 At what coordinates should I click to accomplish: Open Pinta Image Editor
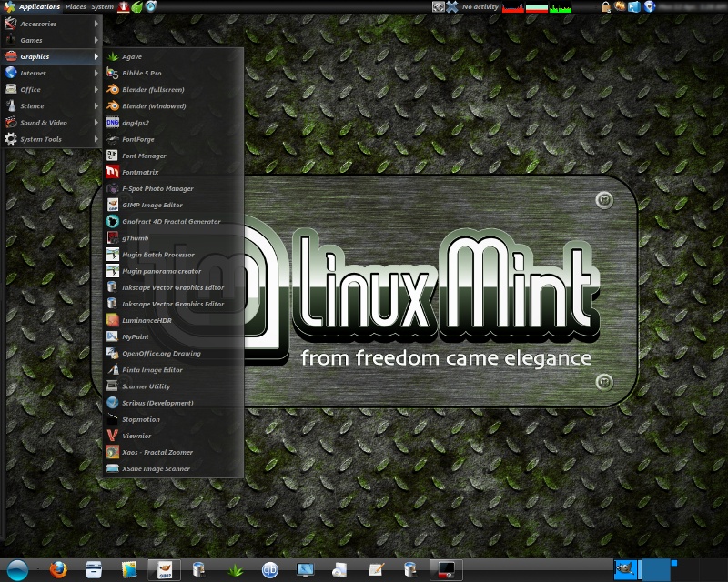(x=173, y=370)
